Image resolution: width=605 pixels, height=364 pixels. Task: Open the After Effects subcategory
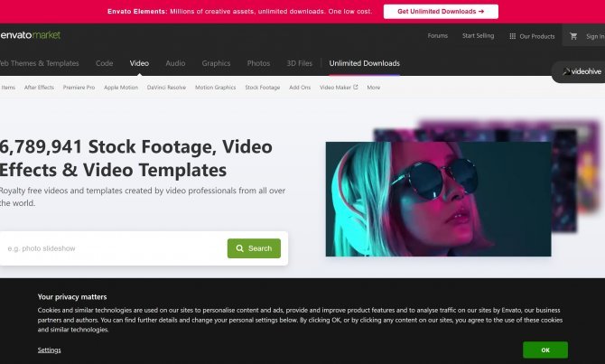(39, 88)
